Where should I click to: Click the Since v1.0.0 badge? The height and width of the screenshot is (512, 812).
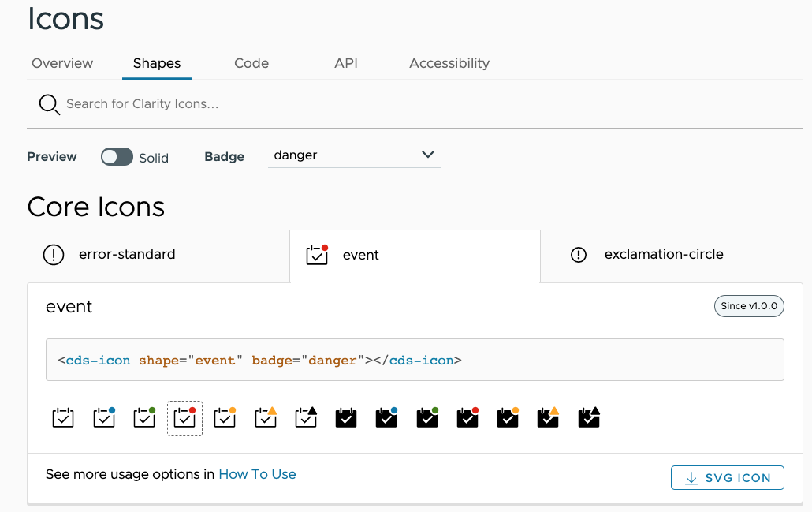pyautogui.click(x=750, y=306)
